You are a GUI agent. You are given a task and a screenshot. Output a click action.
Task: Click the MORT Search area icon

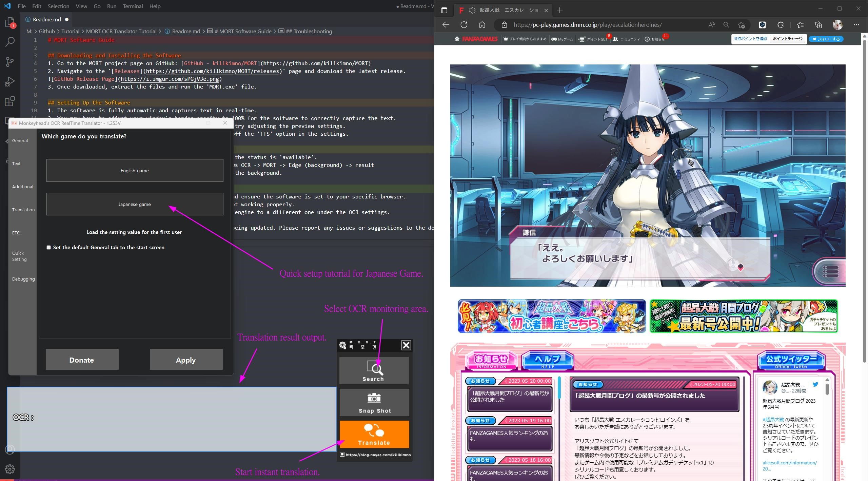coord(374,370)
